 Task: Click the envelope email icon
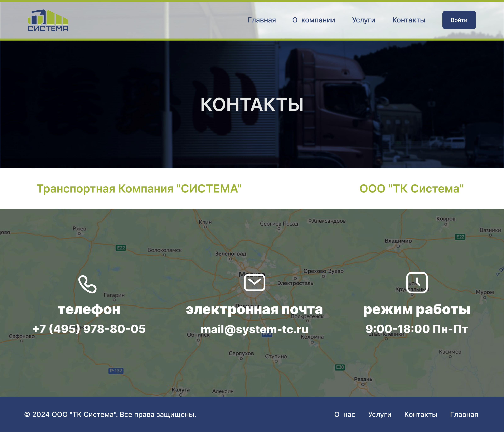254,282
